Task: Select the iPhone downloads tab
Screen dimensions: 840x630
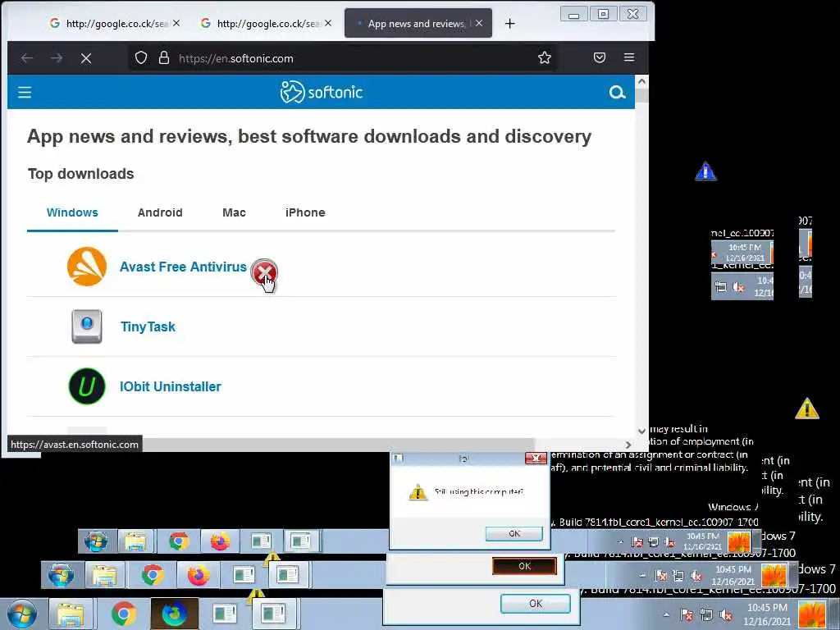Action: [305, 212]
